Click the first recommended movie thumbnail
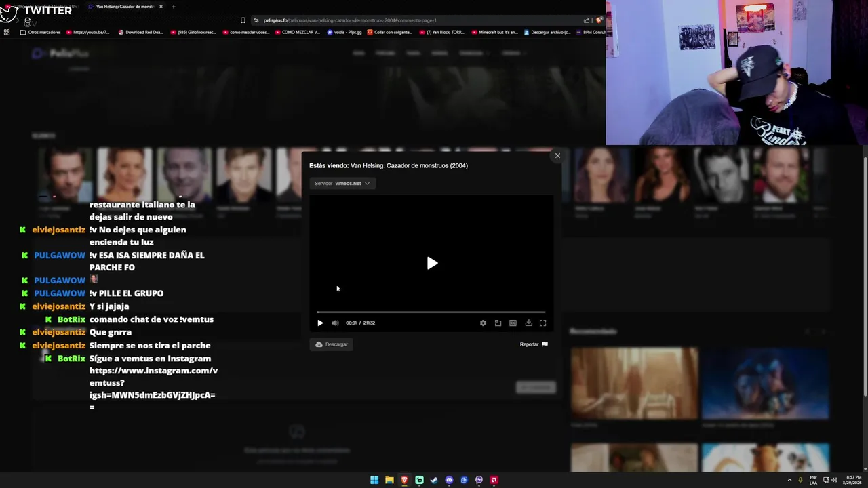This screenshot has height=488, width=868. pyautogui.click(x=634, y=384)
